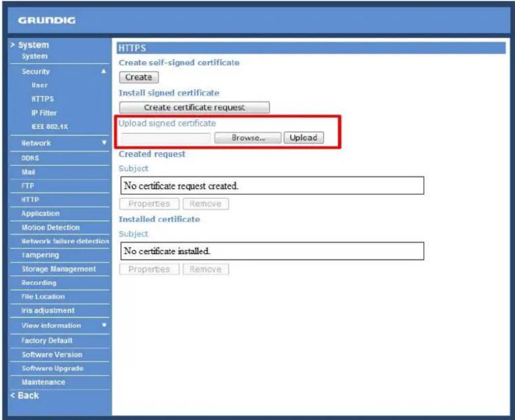The width and height of the screenshot is (515, 420).
Task: Open Iris adjustment settings
Action: point(48,310)
